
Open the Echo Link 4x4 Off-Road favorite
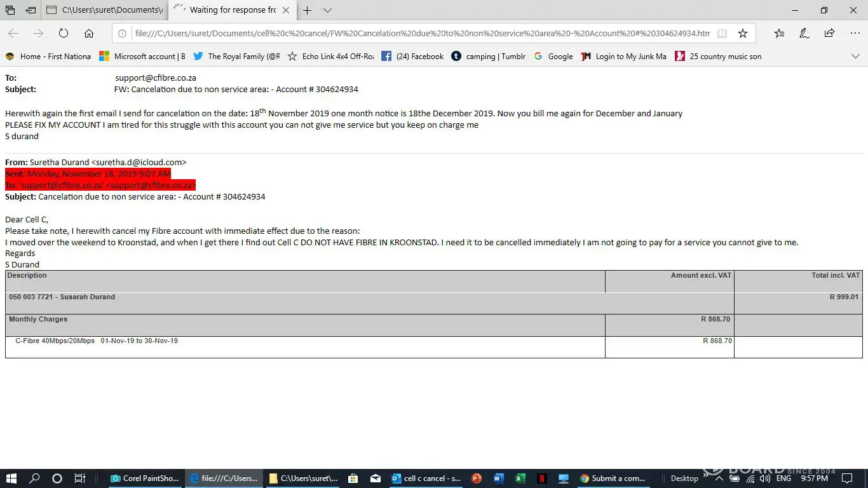point(330,57)
